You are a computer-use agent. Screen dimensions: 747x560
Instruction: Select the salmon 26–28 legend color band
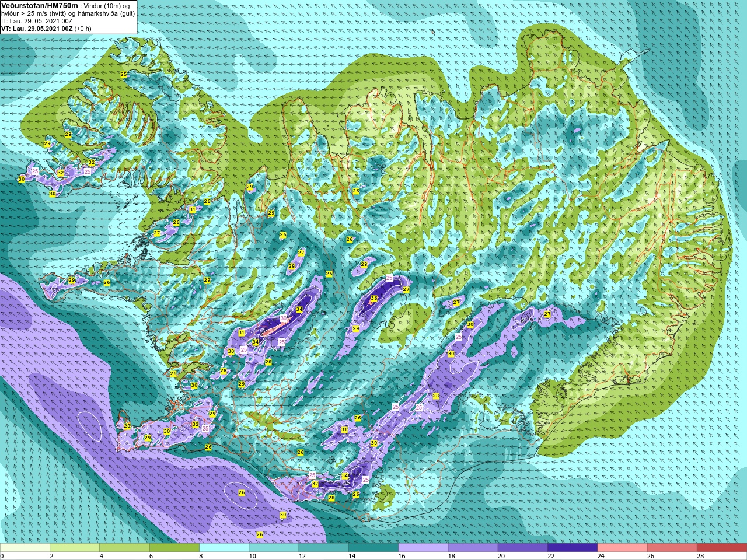(x=672, y=548)
